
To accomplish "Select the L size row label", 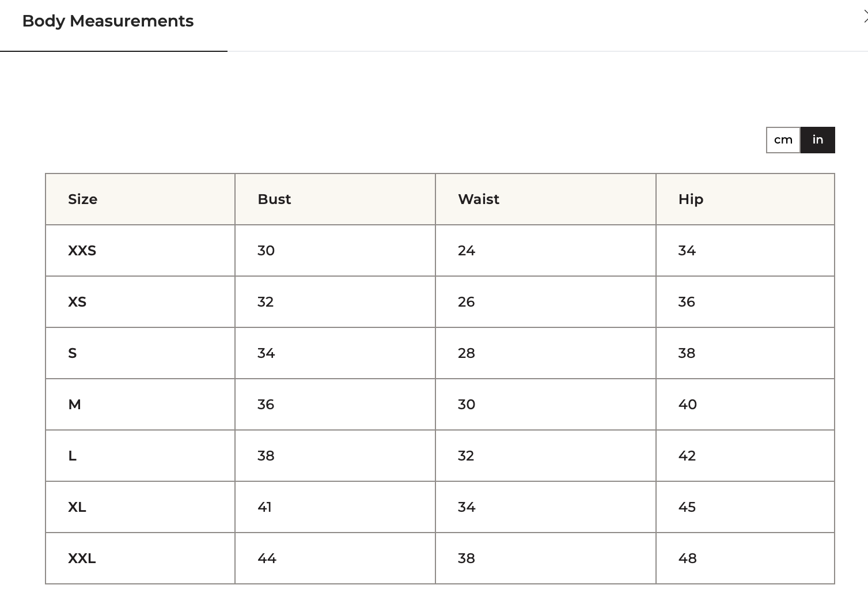I will [x=73, y=456].
